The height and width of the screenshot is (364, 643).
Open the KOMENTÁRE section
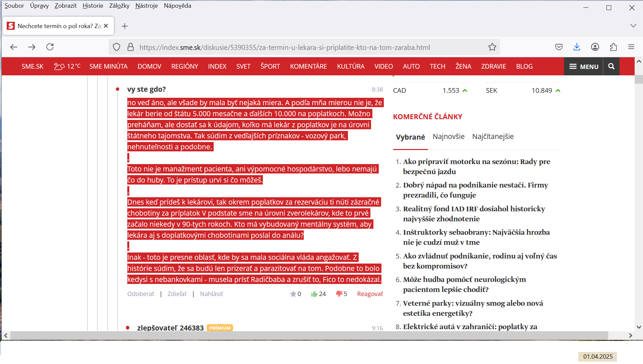308,66
